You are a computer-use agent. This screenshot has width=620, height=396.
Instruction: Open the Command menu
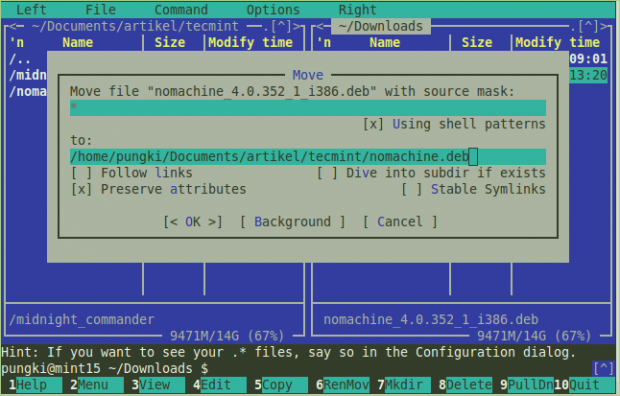(181, 9)
